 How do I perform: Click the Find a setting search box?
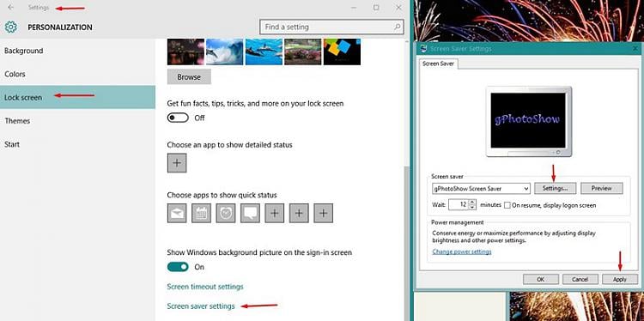pyautogui.click(x=331, y=27)
